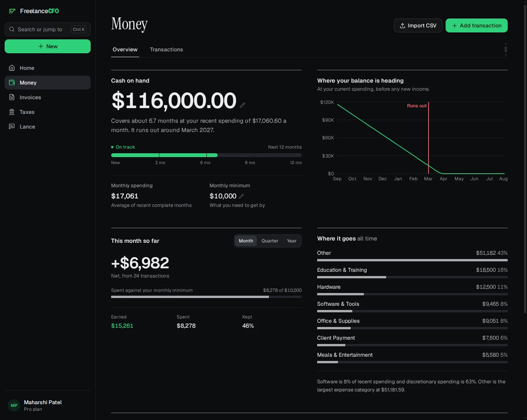Image resolution: width=527 pixels, height=420 pixels.
Task: Click the Software & Tools category row
Action: pos(412,307)
